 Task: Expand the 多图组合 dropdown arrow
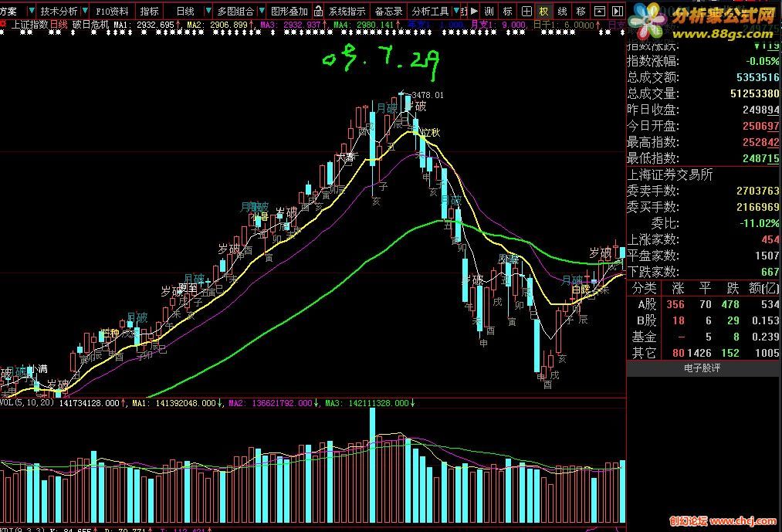pyautogui.click(x=262, y=11)
